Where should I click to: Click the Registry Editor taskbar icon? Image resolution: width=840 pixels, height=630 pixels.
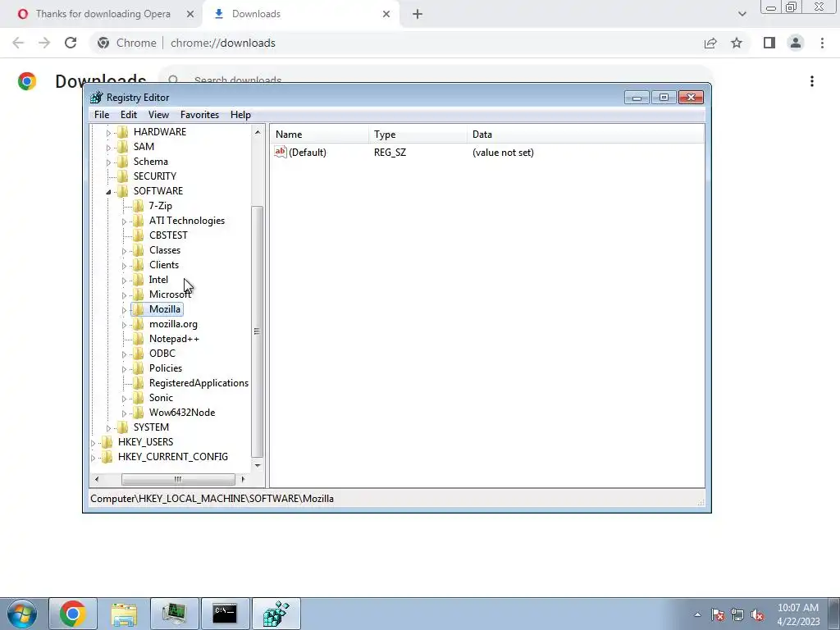276,614
